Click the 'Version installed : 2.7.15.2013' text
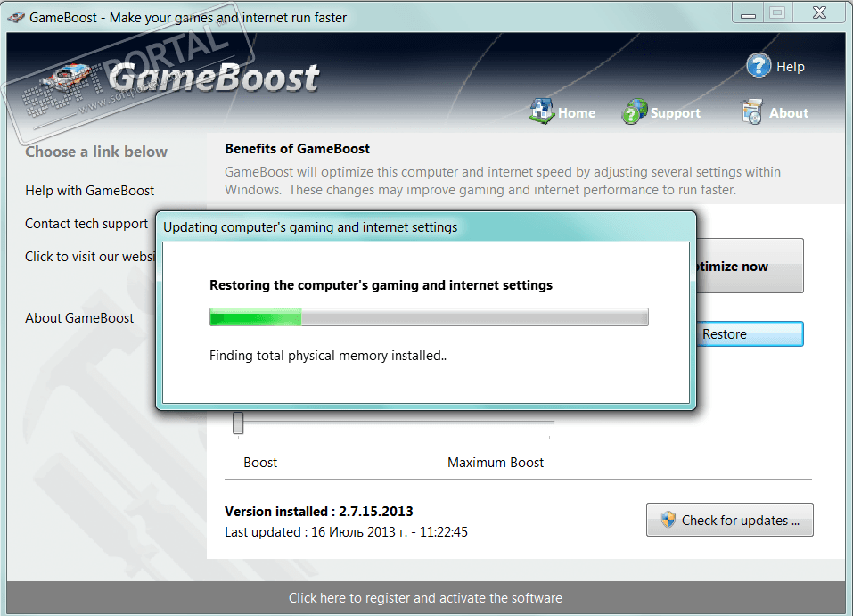 click(x=319, y=512)
